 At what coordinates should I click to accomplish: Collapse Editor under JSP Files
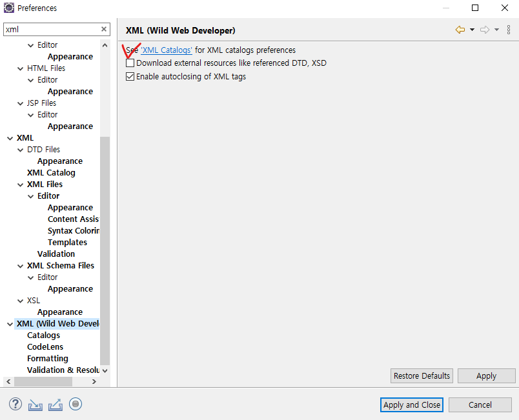coord(31,115)
